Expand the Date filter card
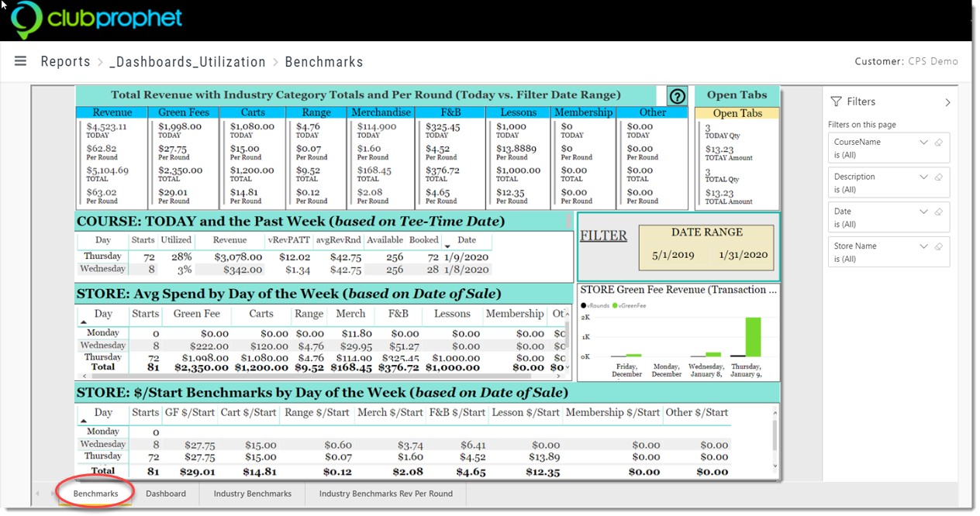The height and width of the screenshot is (516, 980). pos(923,212)
